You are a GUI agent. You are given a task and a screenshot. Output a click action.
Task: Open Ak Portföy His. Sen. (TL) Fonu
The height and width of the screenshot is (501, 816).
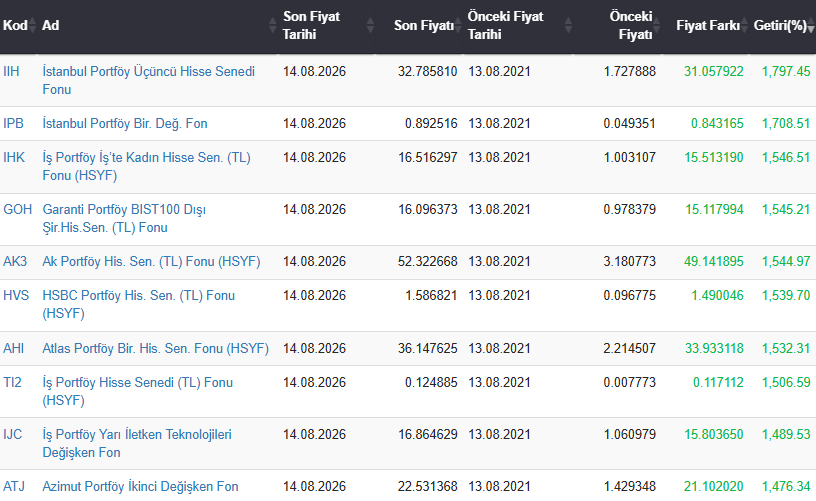click(x=151, y=261)
